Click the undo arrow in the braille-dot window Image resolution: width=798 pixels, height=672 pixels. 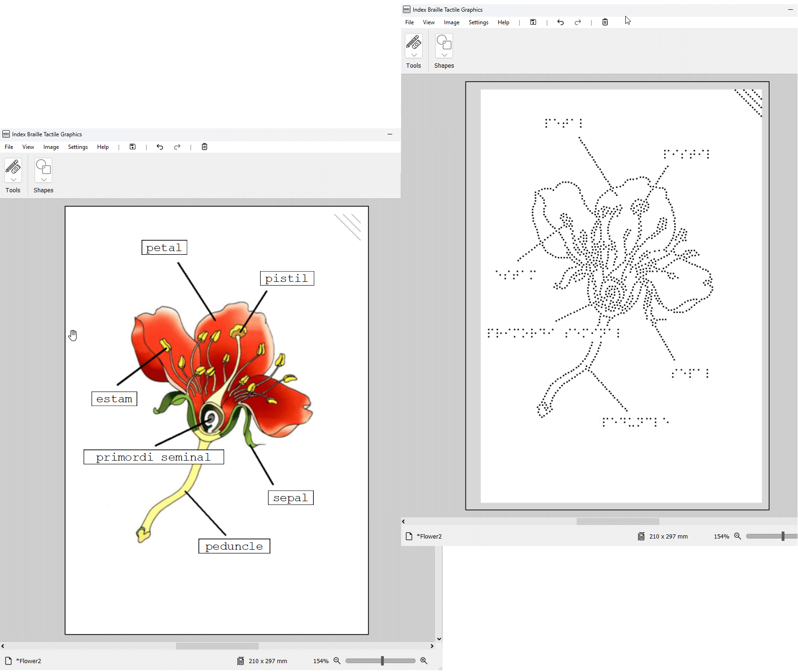click(x=560, y=22)
